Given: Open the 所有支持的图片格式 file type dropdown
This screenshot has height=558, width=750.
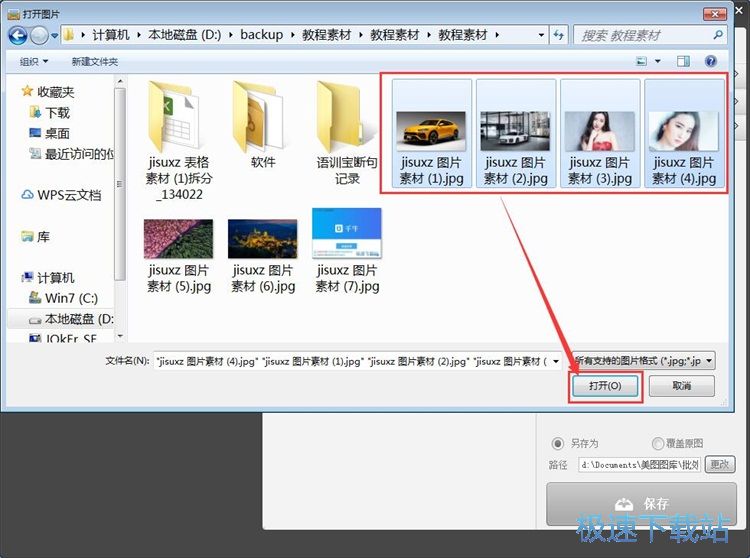Looking at the screenshot, I should [x=643, y=361].
